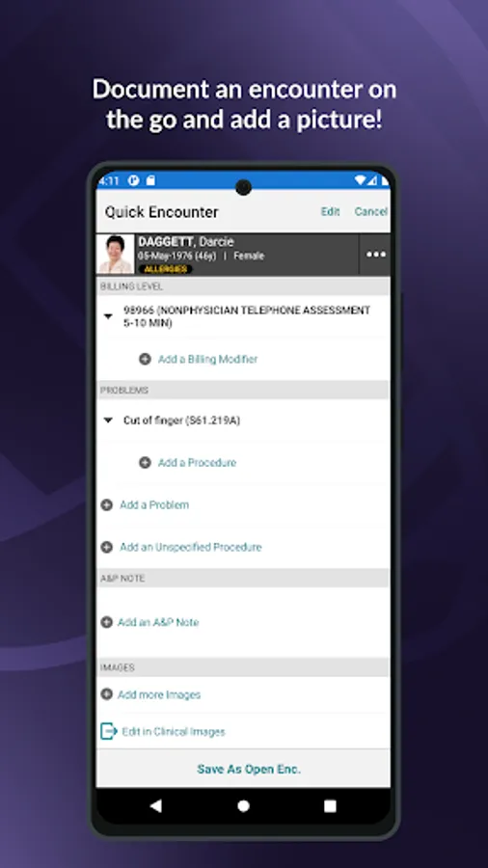Open the three-dot patient options menu

point(376,255)
